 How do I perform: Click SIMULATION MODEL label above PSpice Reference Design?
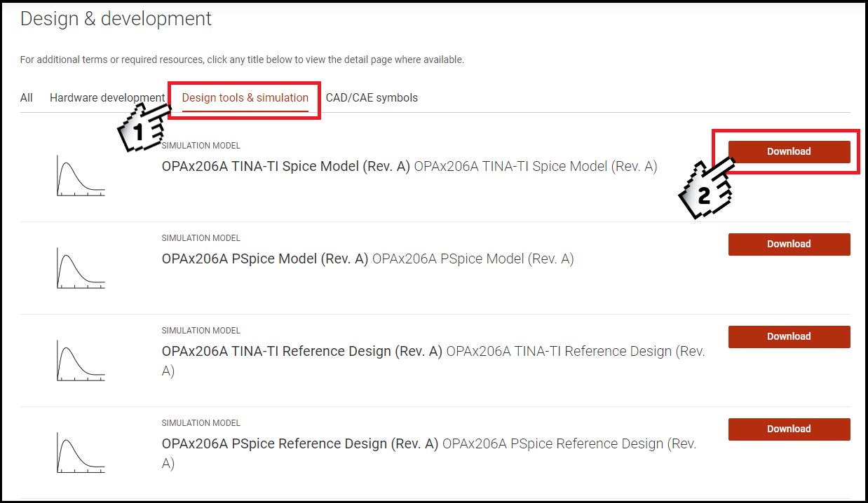pyautogui.click(x=201, y=423)
